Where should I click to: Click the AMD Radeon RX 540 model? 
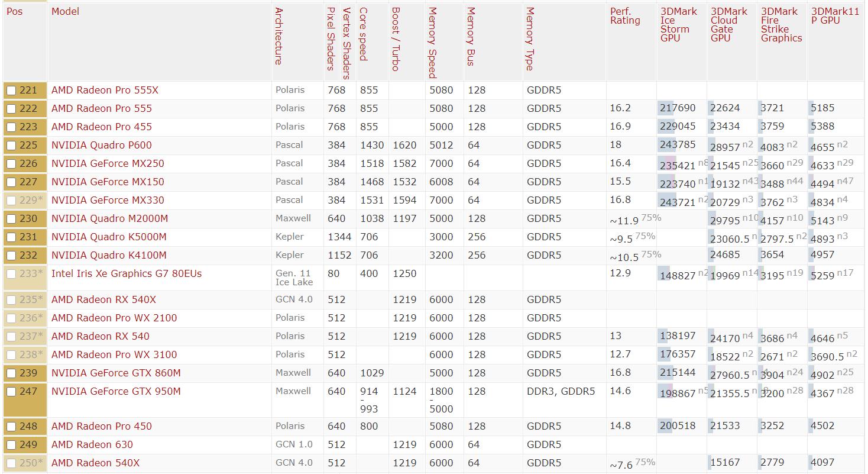pyautogui.click(x=101, y=337)
